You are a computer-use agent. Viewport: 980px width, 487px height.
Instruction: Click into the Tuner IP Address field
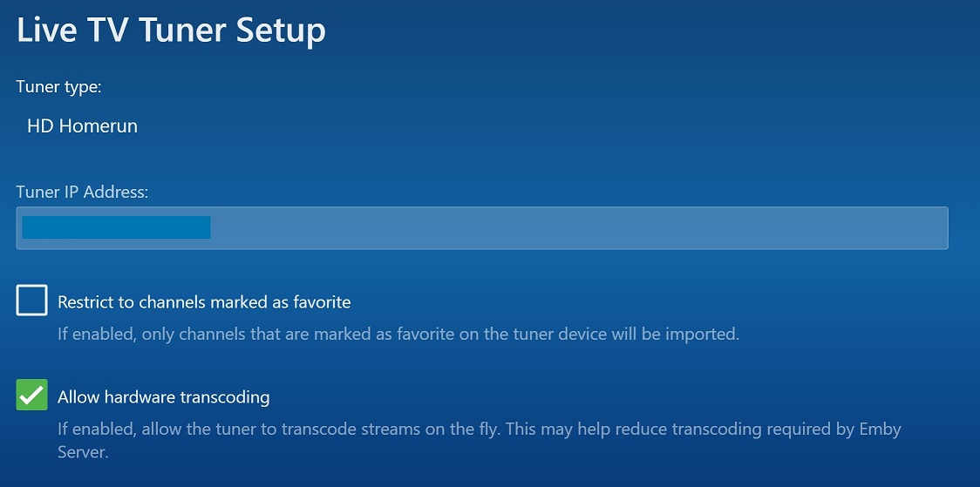coord(481,228)
